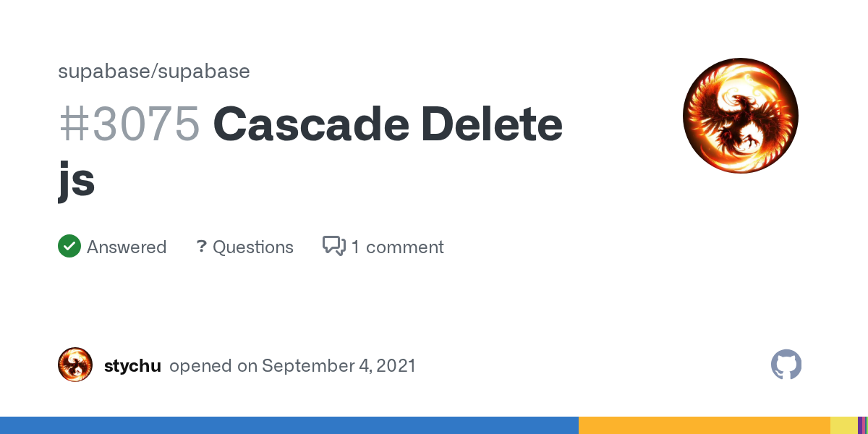Image resolution: width=868 pixels, height=434 pixels.
Task: Click the question mark category icon
Action: 202,247
